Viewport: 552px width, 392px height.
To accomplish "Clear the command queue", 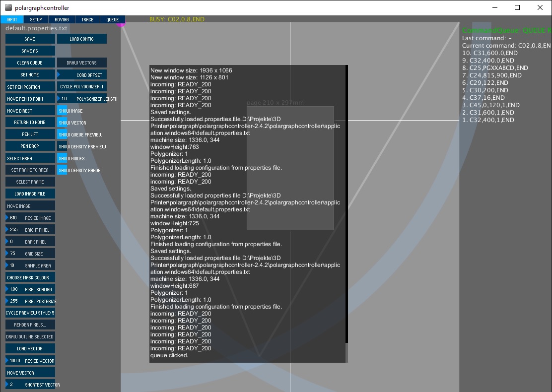I will pos(30,63).
